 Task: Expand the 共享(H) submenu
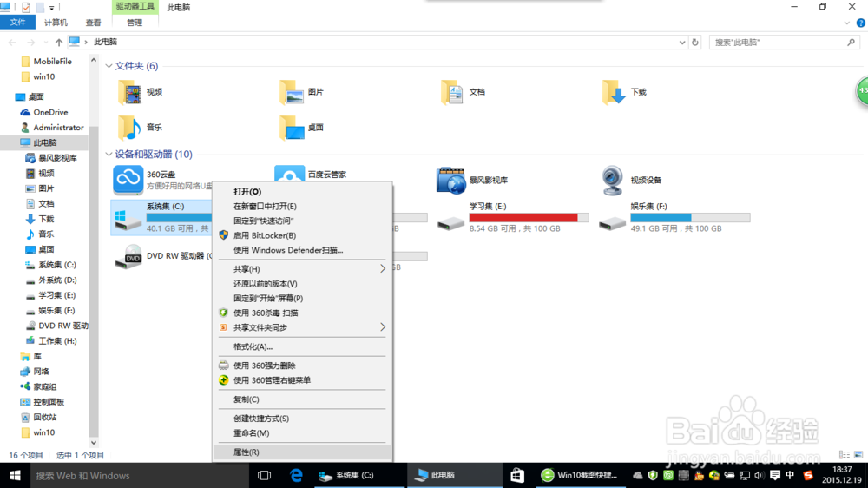(x=383, y=268)
